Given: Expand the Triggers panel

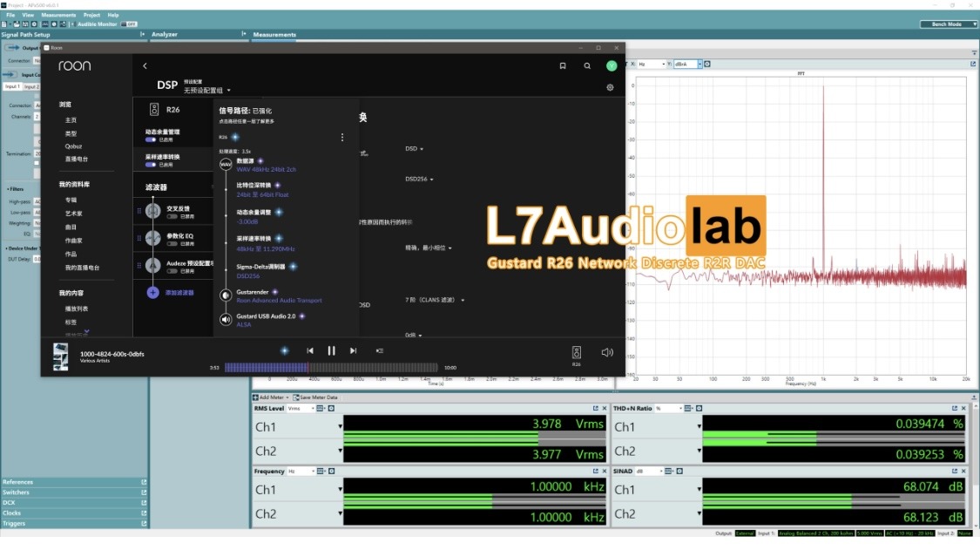Looking at the screenshot, I should [x=74, y=524].
